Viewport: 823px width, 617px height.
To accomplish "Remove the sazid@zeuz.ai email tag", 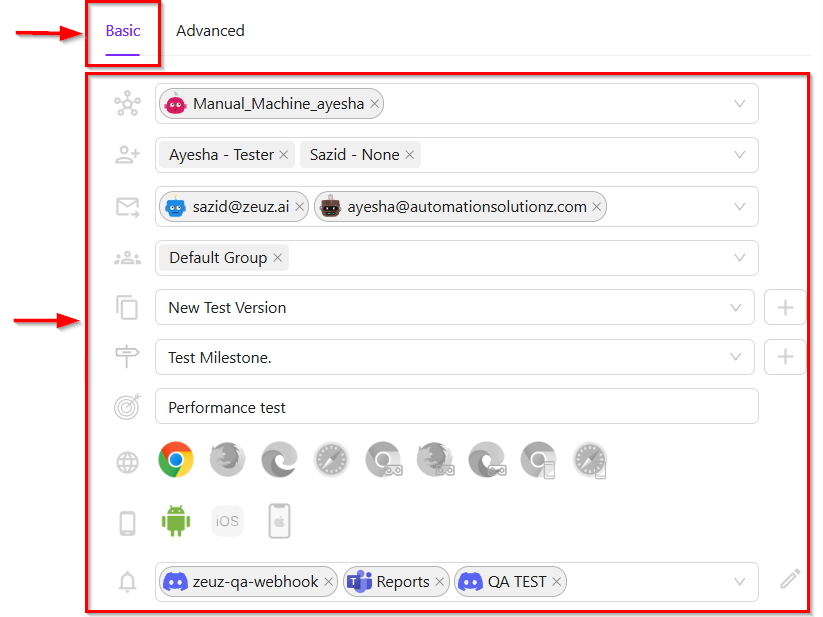I will point(299,207).
